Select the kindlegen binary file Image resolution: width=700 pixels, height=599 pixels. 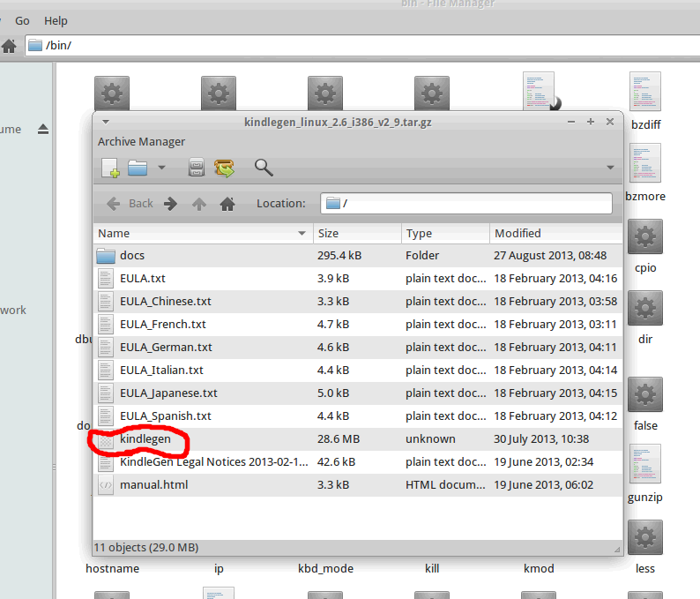tap(358, 439)
